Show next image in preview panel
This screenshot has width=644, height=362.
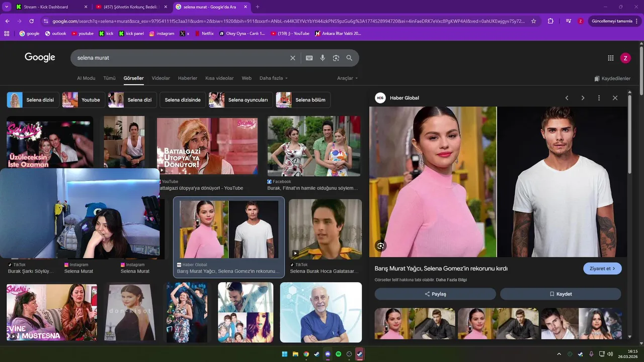pyautogui.click(x=583, y=98)
